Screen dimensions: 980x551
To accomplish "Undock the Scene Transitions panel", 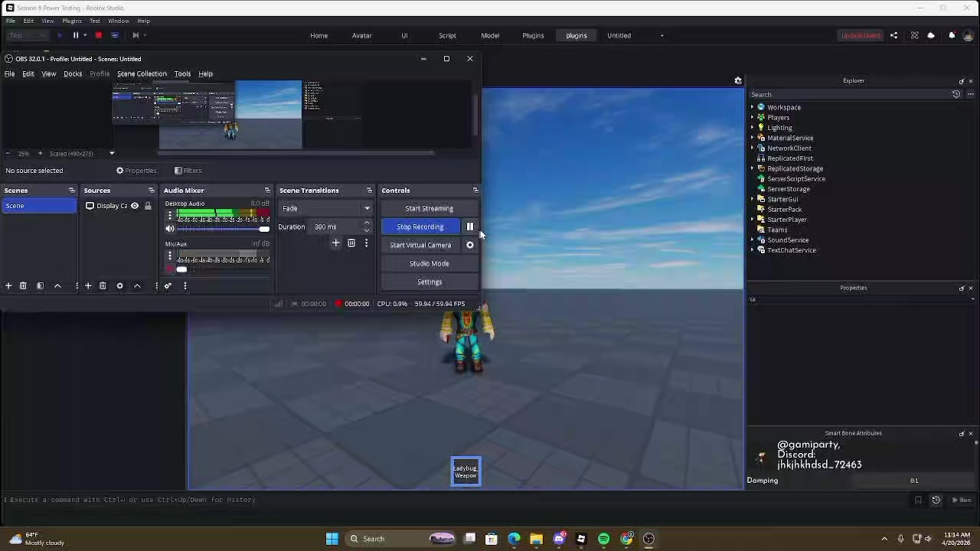I will [369, 191].
